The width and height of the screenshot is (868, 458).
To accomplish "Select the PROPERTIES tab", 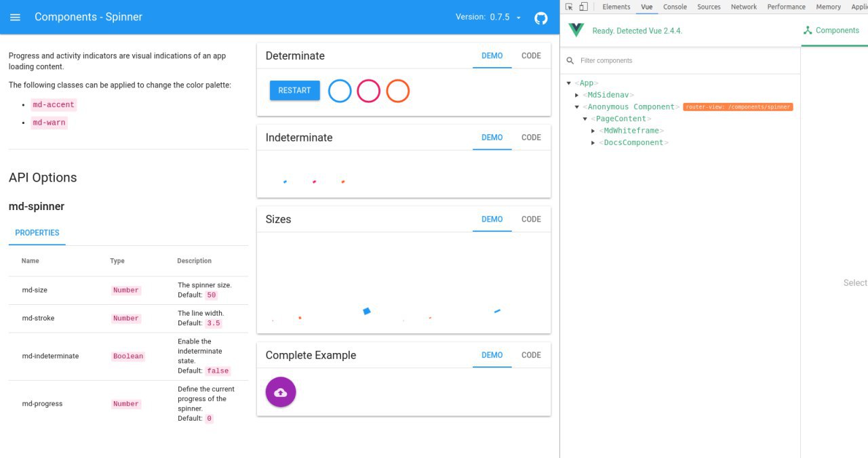I will 37,232.
